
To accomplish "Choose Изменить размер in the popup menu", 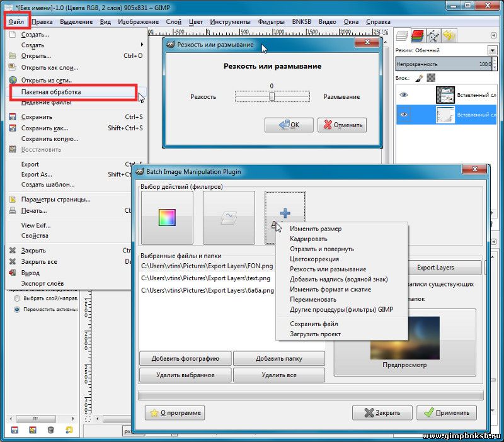I will pyautogui.click(x=316, y=229).
